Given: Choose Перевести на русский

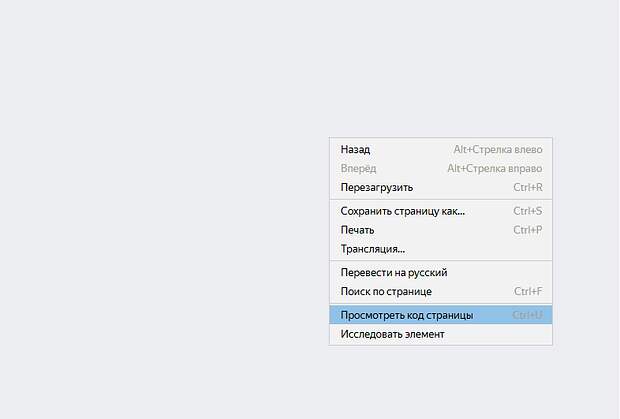Looking at the screenshot, I should tap(393, 272).
